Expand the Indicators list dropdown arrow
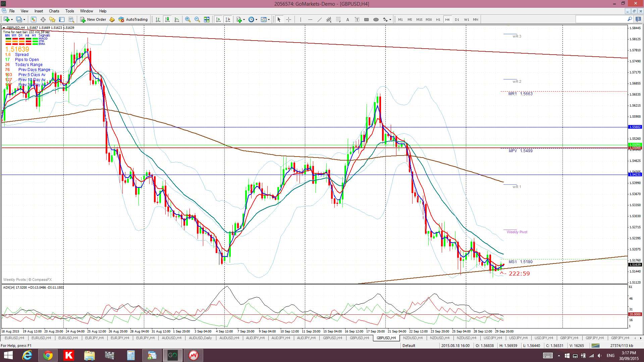The height and width of the screenshot is (362, 644). (x=244, y=19)
